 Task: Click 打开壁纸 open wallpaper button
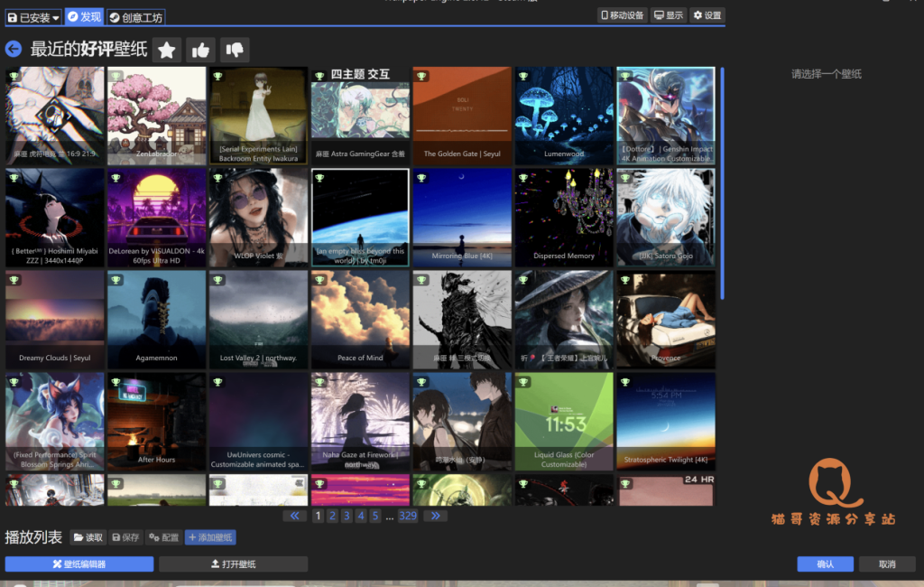[234, 564]
